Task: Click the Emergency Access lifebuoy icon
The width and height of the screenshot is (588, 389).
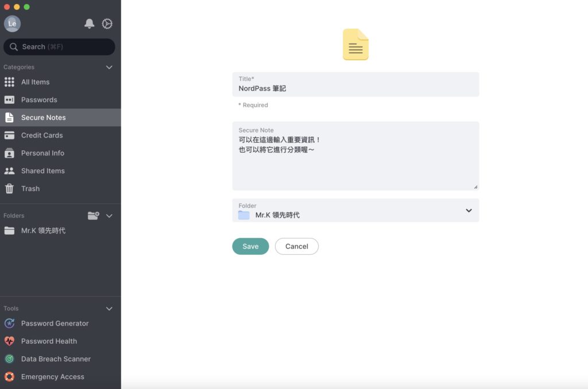Action: (9, 376)
